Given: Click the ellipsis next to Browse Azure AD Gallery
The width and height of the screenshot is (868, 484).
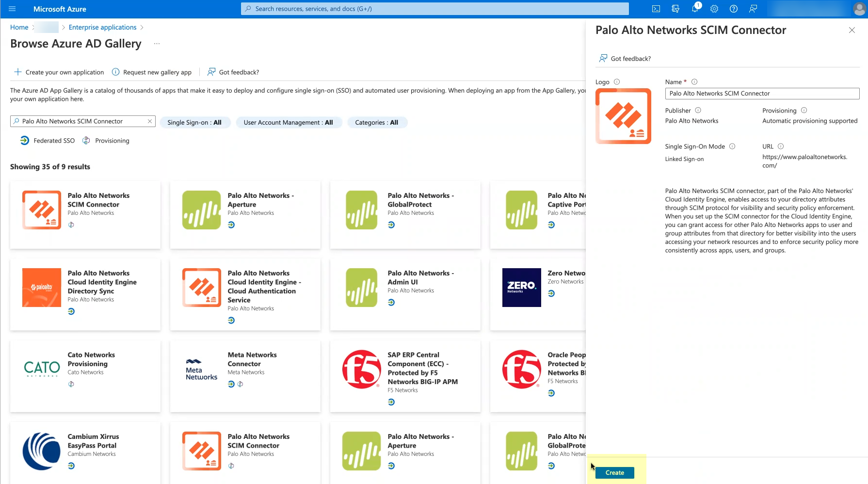Looking at the screenshot, I should [157, 44].
